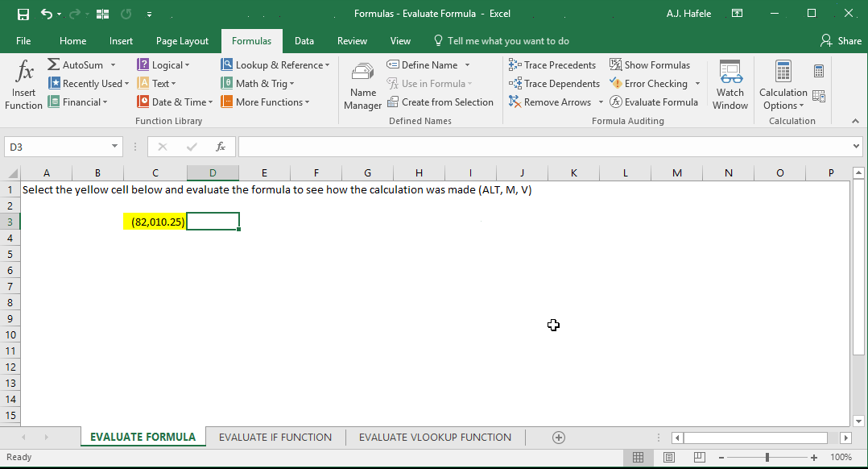Switch to the Insert tab
Screen dimensions: 868x469
(x=122, y=41)
